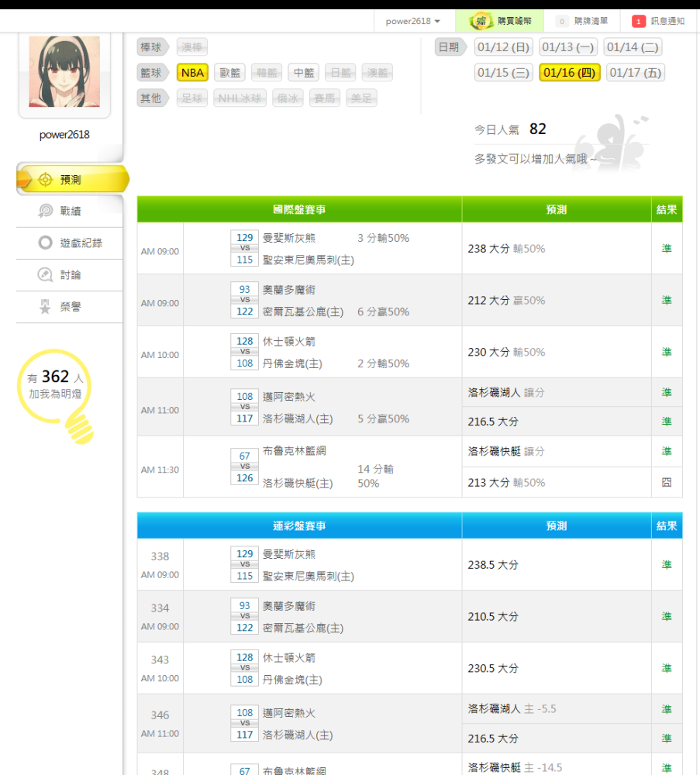Select the 美足 football filter
Screen dimensions: 700x775
(361, 98)
